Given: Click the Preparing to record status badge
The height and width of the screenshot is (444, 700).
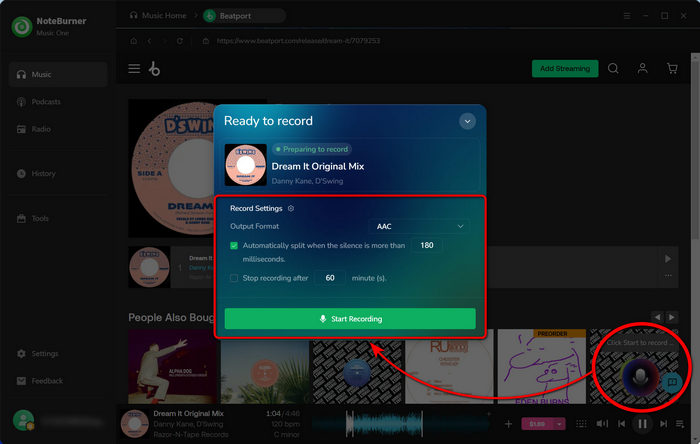Looking at the screenshot, I should pos(312,149).
